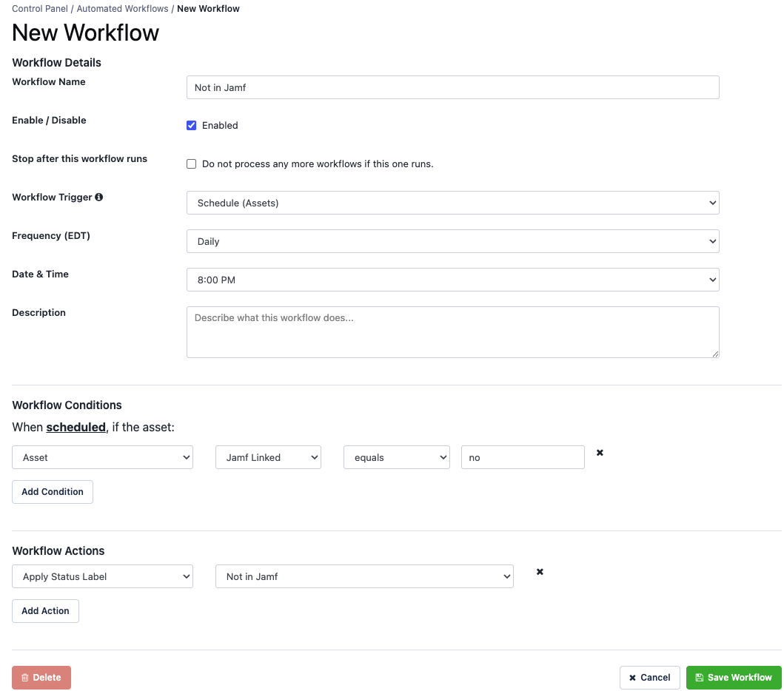
Task: Check Do not process more workflows box
Action: pos(192,164)
